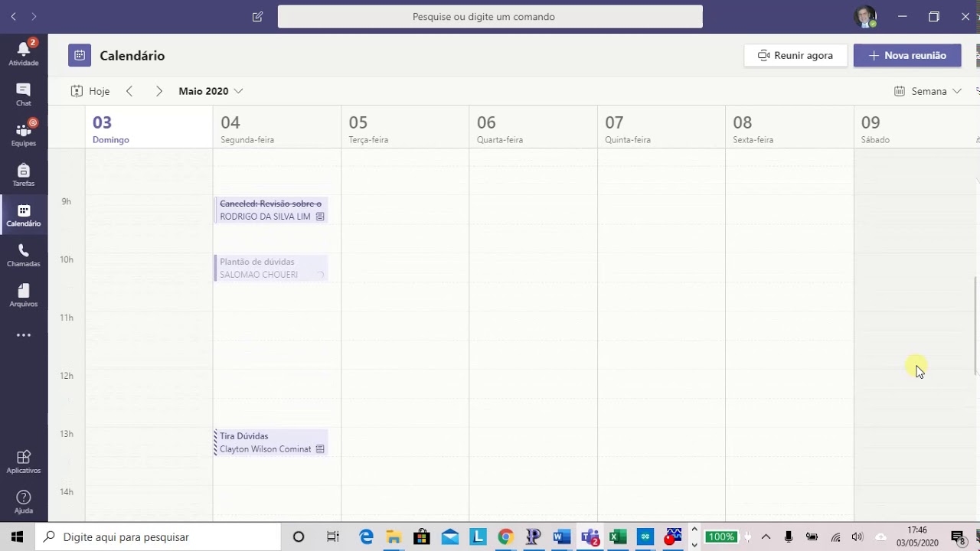
Task: Show more apps via ellipsis icon
Action: coord(24,335)
